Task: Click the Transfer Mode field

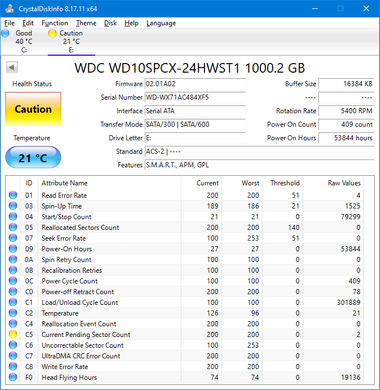Action: pyautogui.click(x=195, y=124)
